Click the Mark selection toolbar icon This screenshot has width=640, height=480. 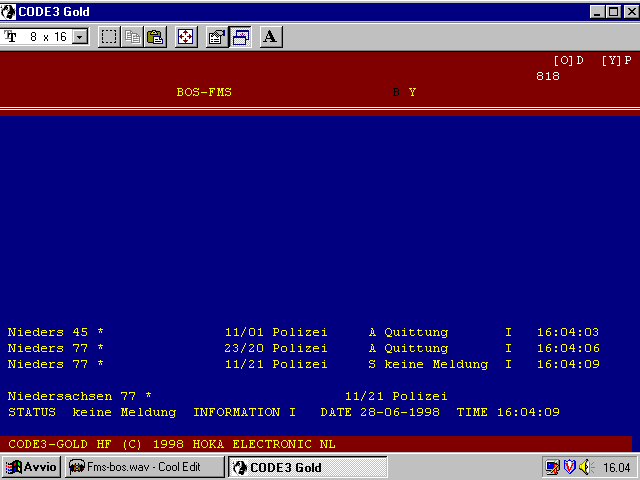point(109,37)
